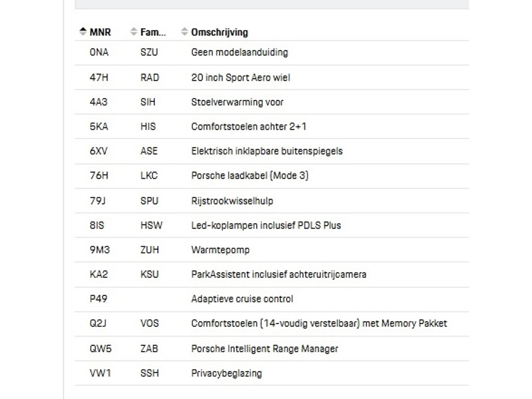Viewport: 532px width, 399px height.
Task: Select option code 5KA
Action: pos(99,127)
